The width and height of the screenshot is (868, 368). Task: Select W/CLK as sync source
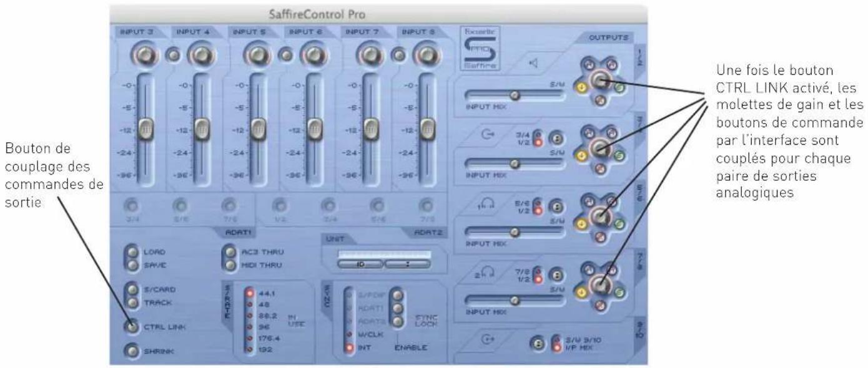click(348, 336)
